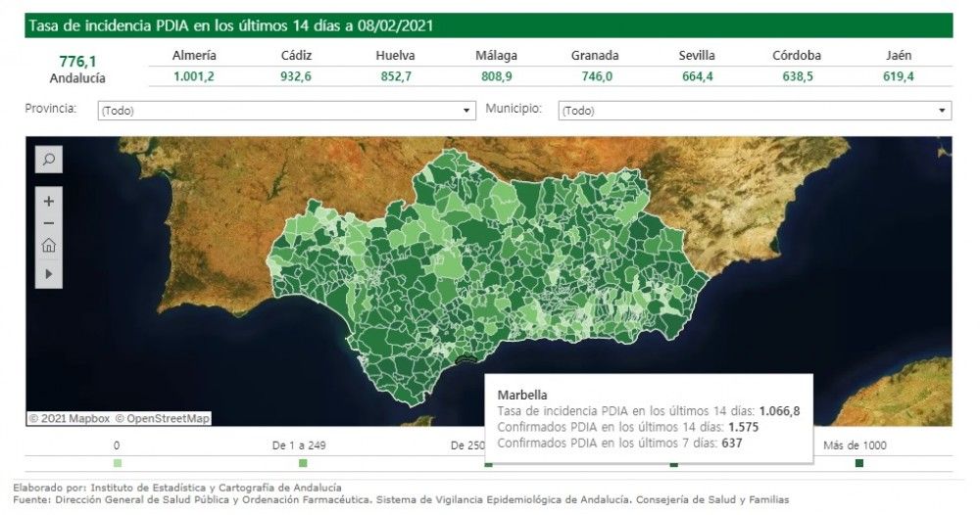
Task: Click legend swatch for Más de 1000
Action: (859, 463)
